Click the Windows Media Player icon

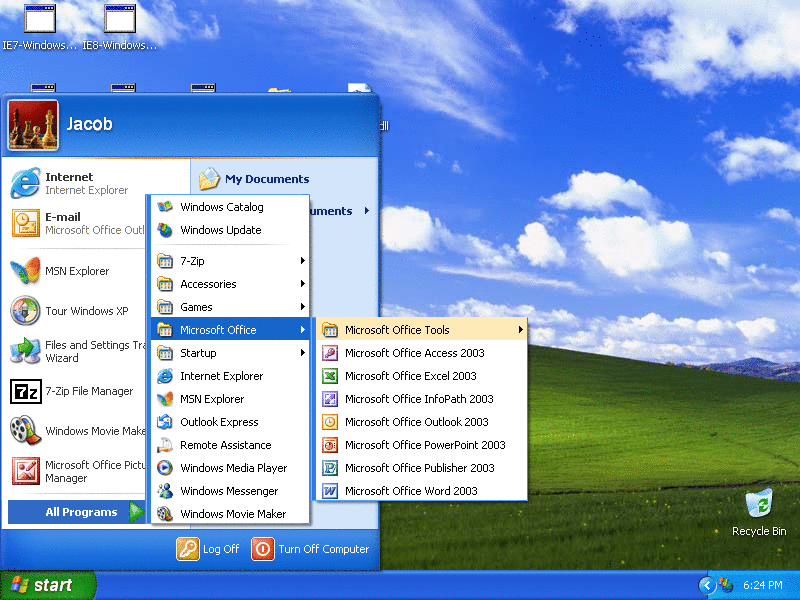(x=165, y=468)
